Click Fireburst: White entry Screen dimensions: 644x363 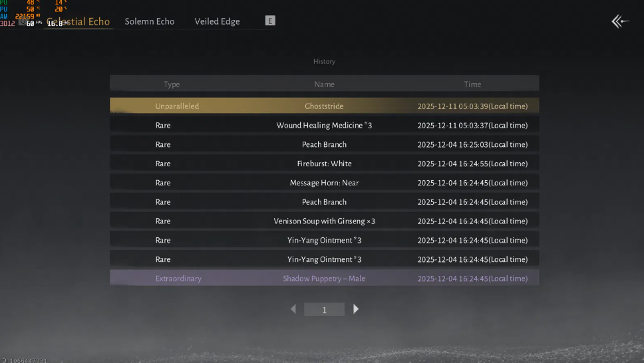pyautogui.click(x=324, y=164)
